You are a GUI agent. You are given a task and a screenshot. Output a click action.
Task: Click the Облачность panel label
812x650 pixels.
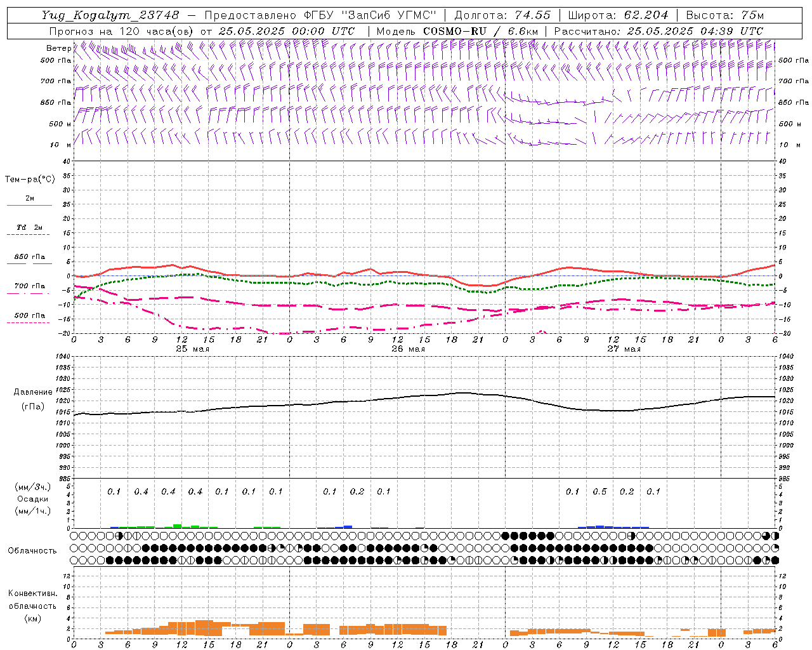(x=32, y=551)
